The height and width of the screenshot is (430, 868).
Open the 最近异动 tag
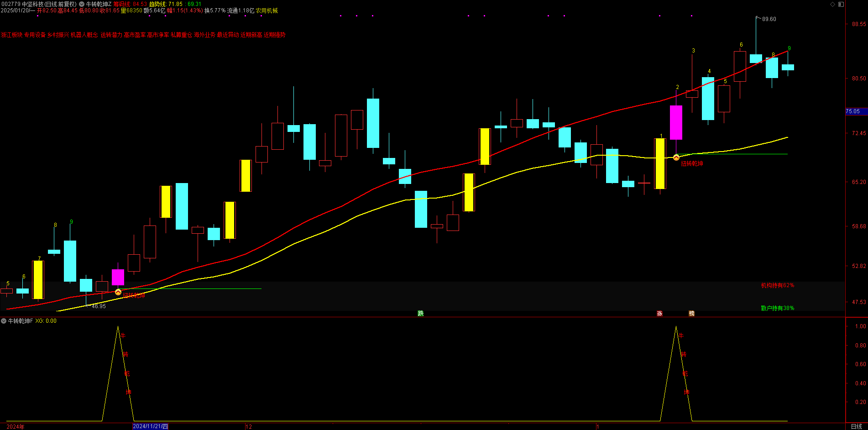pyautogui.click(x=228, y=35)
